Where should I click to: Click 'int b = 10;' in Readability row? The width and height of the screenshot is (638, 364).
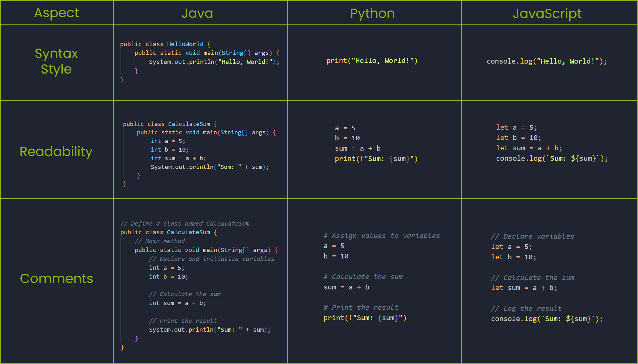click(170, 150)
